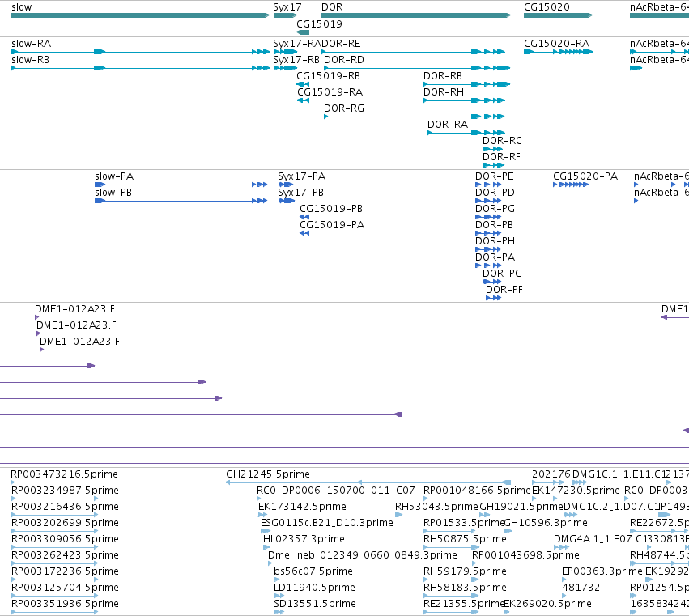The image size is (689, 616).
Task: Pick the DOR-PD protein feature
Action: [x=488, y=201]
